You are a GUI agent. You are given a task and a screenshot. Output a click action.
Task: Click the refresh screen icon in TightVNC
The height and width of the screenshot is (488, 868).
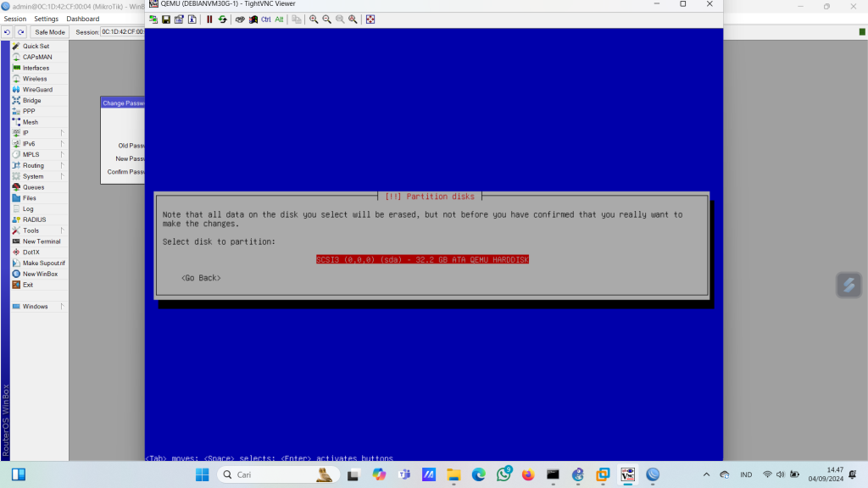tap(222, 19)
